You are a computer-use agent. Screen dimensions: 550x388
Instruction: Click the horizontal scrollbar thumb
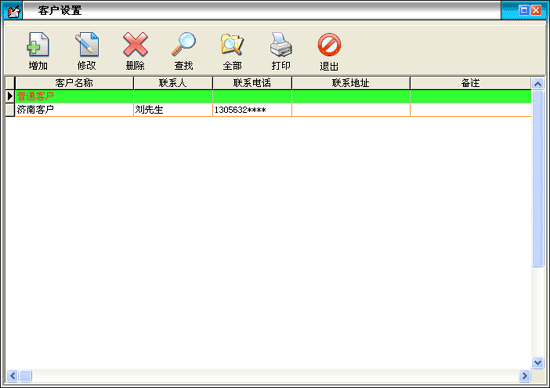[x=25, y=376]
